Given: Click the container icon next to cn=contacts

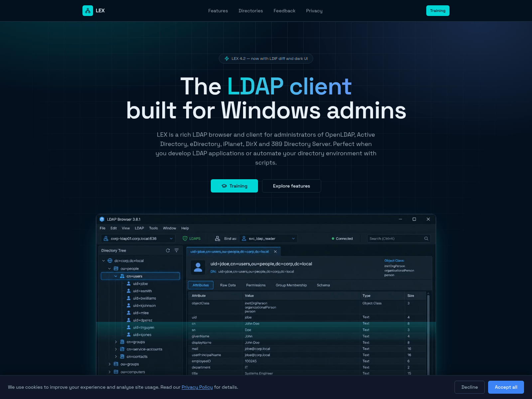Looking at the screenshot, I should tap(122, 356).
